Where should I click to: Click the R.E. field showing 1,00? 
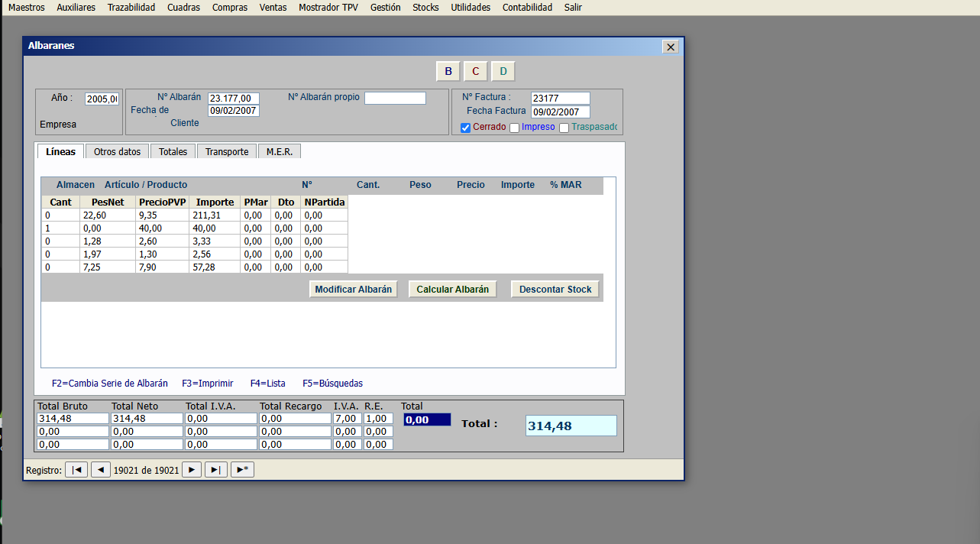click(379, 419)
